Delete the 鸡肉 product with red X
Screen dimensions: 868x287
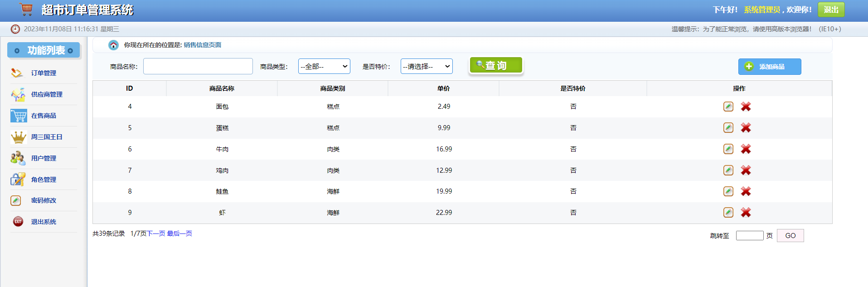pyautogui.click(x=746, y=170)
